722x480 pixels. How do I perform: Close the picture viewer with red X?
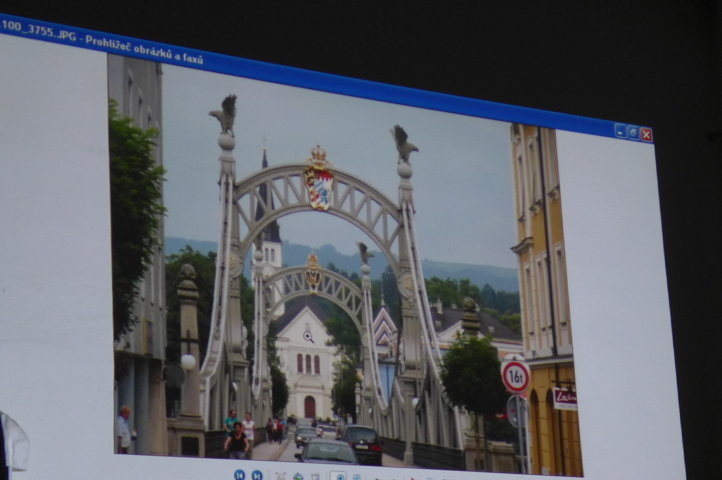coord(646,135)
